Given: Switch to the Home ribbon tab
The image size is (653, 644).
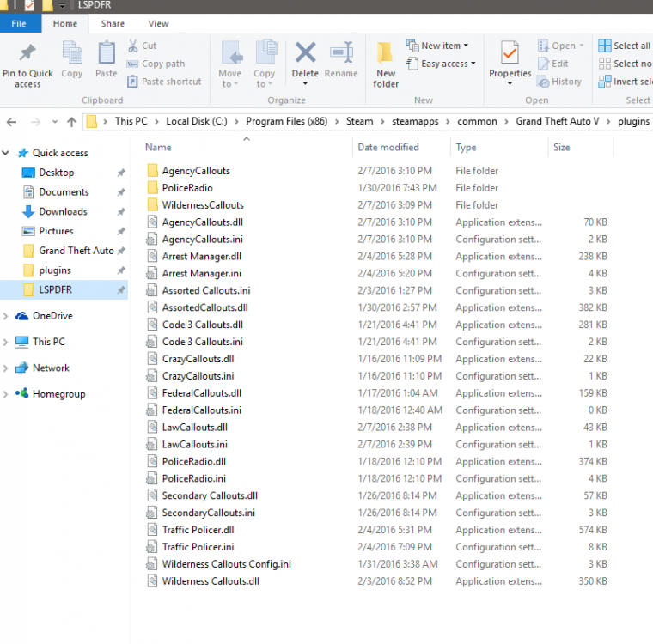Looking at the screenshot, I should [x=65, y=24].
